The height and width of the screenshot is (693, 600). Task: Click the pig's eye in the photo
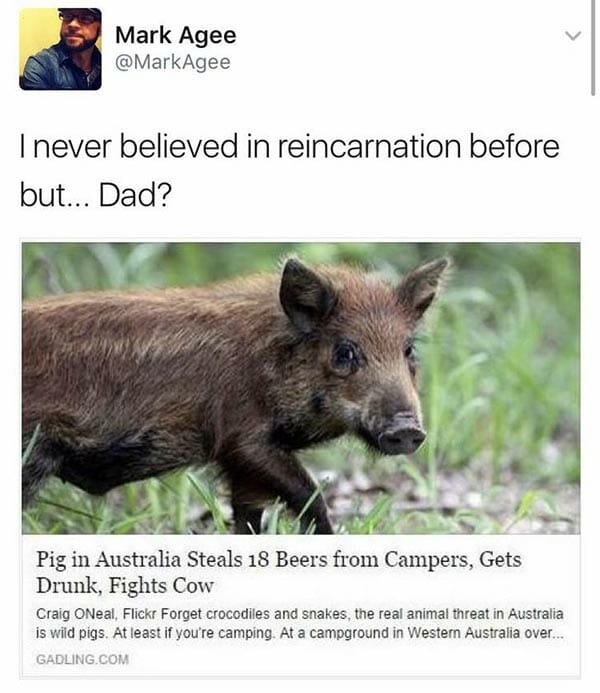coord(346,355)
